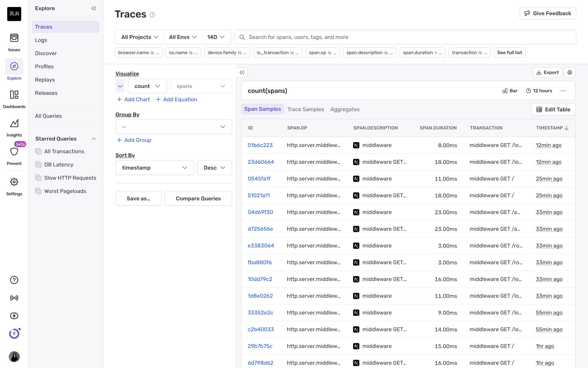The image size is (588, 368).
Task: Collapse the Starred Queries section
Action: (x=94, y=139)
